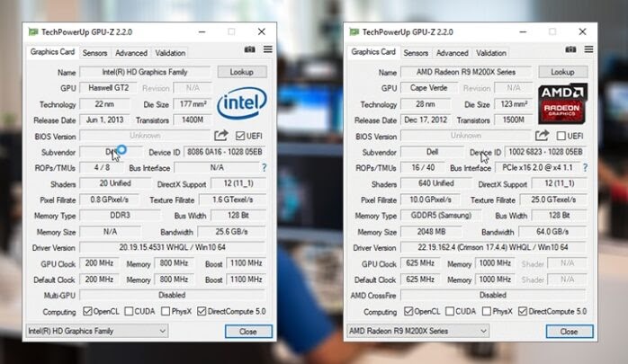Click Die Size value 177 mm²

pyautogui.click(x=193, y=104)
